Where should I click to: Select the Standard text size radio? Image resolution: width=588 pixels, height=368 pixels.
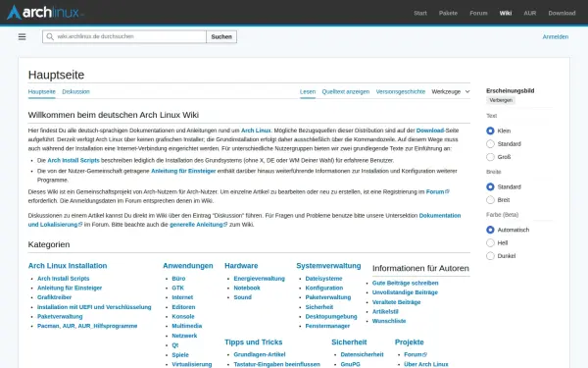pyautogui.click(x=490, y=144)
